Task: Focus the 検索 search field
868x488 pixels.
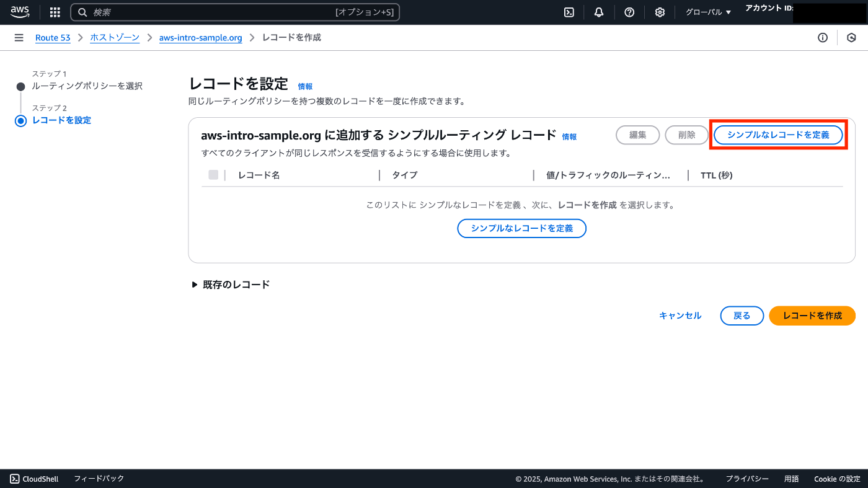Action: [236, 12]
